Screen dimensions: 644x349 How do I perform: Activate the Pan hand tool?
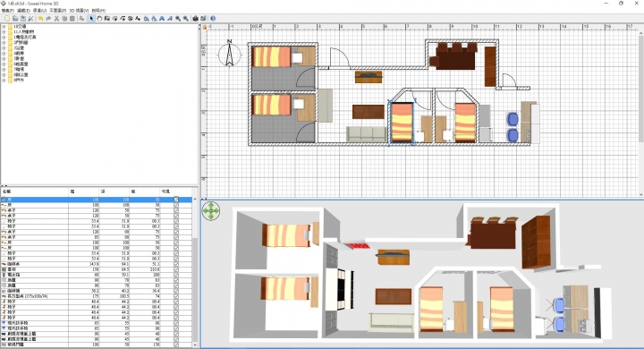tap(99, 19)
